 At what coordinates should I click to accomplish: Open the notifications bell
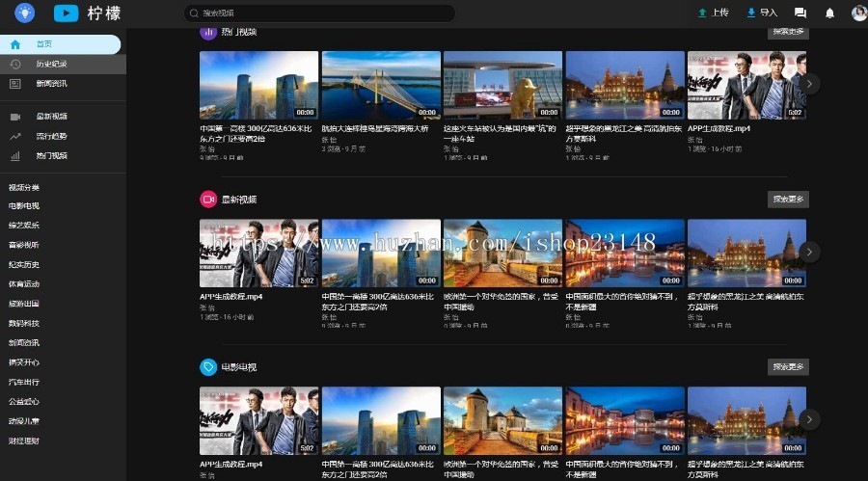click(829, 13)
